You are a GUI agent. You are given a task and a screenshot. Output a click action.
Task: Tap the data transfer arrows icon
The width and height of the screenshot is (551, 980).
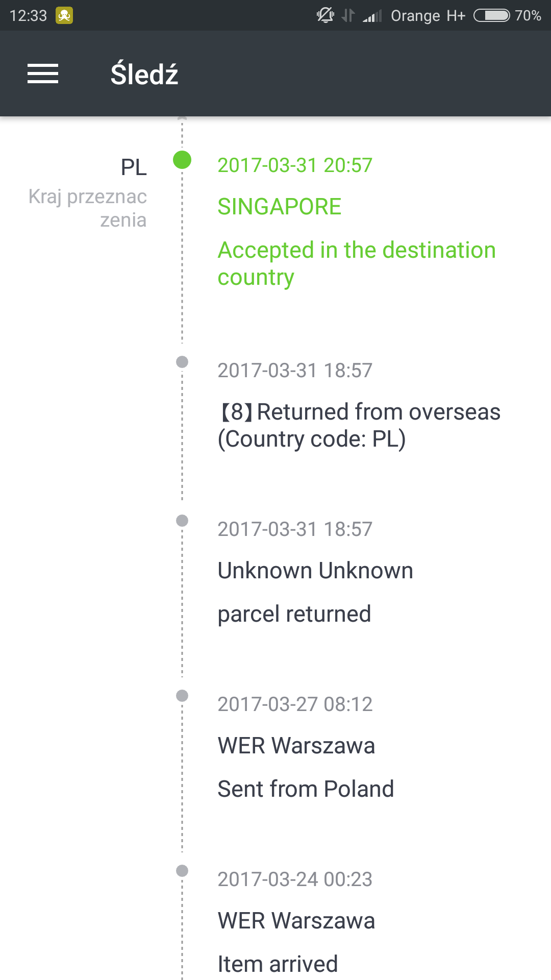348,15
